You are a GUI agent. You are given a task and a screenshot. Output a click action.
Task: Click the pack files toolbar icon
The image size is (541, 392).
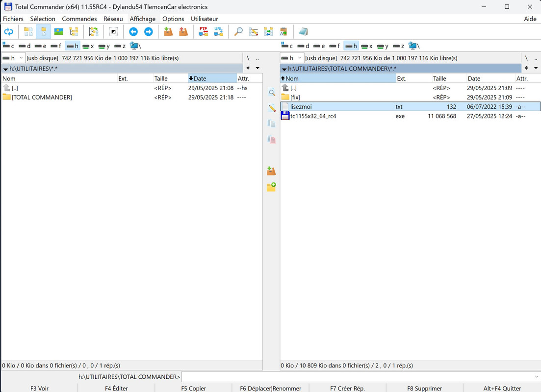click(x=168, y=32)
